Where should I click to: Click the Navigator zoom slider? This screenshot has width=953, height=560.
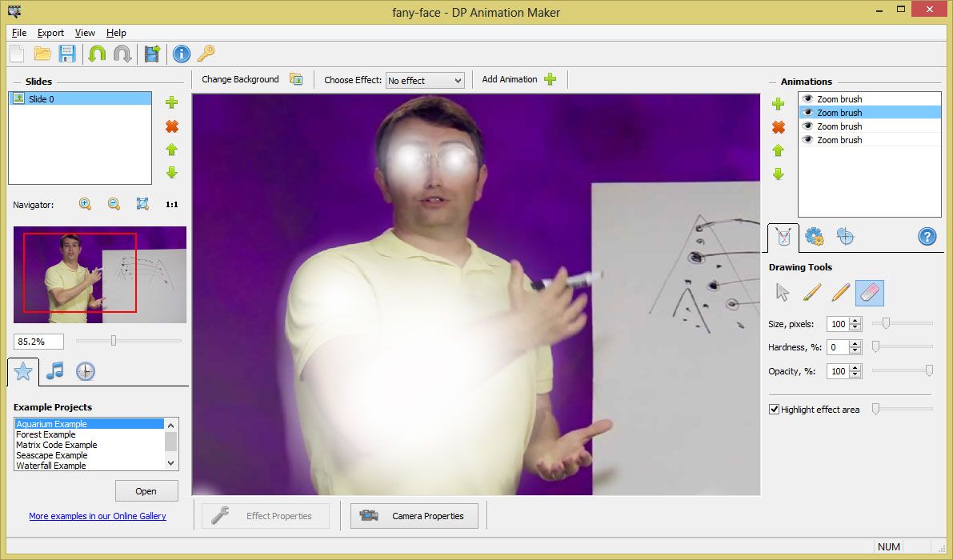128,341
